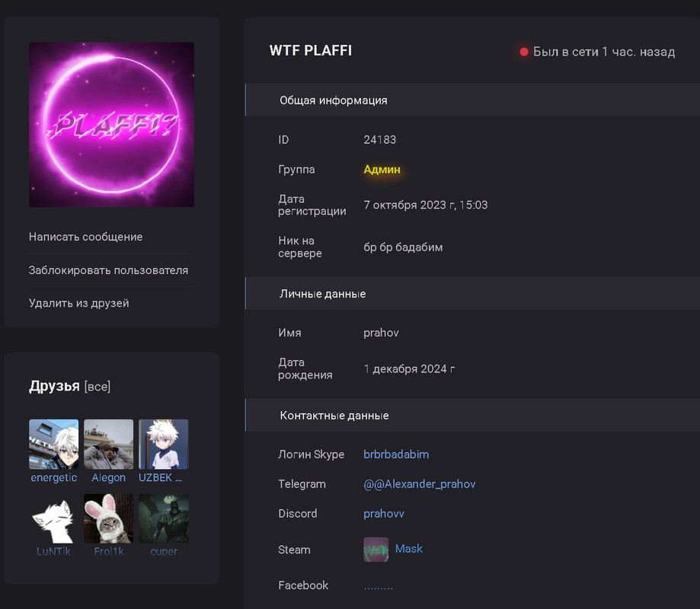Open energetic friend name link
The width and height of the screenshot is (700, 609).
point(54,478)
